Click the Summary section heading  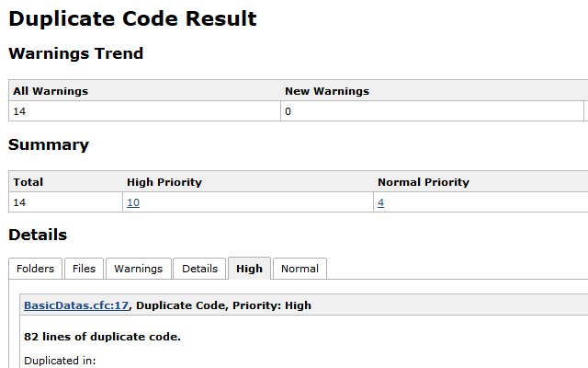click(49, 144)
